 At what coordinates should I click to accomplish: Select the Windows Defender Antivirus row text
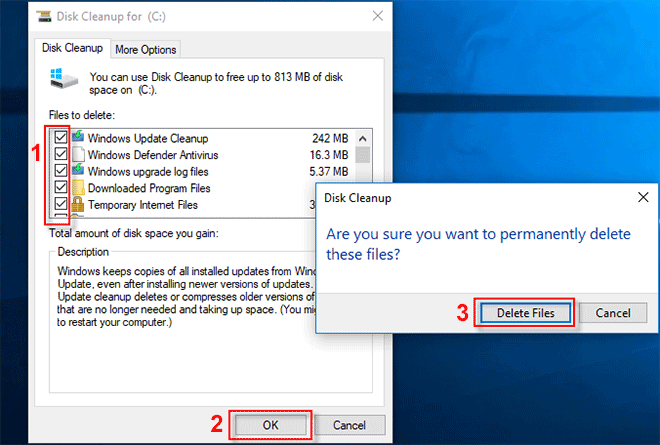point(153,155)
